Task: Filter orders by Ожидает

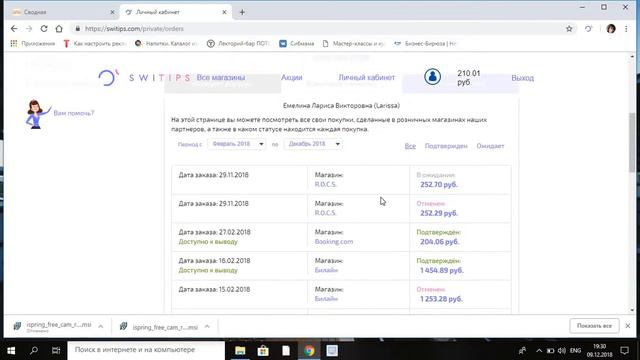Action: coord(490,146)
